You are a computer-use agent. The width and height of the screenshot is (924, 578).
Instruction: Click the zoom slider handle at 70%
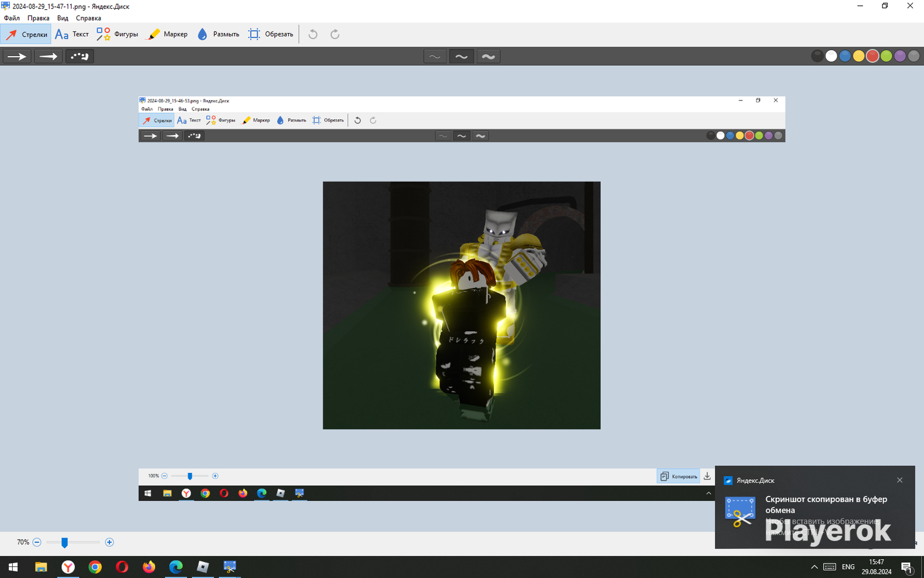[65, 542]
